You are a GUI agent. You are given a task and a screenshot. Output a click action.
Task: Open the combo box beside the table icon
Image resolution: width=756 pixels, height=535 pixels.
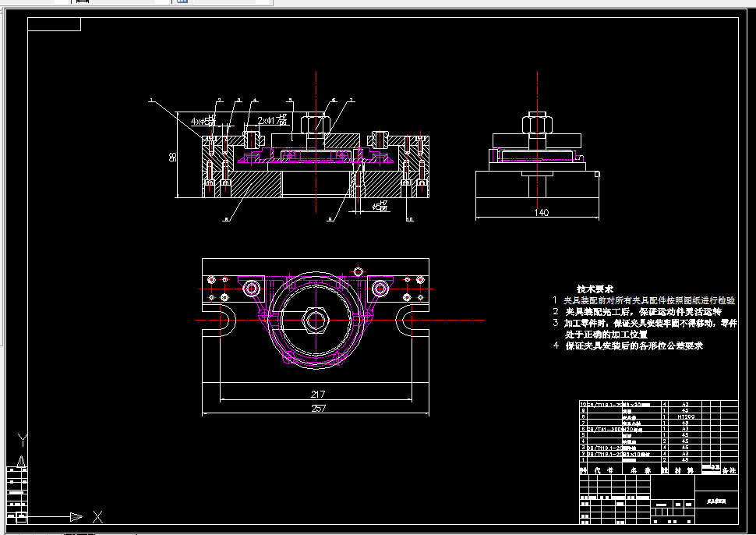pos(232,2)
